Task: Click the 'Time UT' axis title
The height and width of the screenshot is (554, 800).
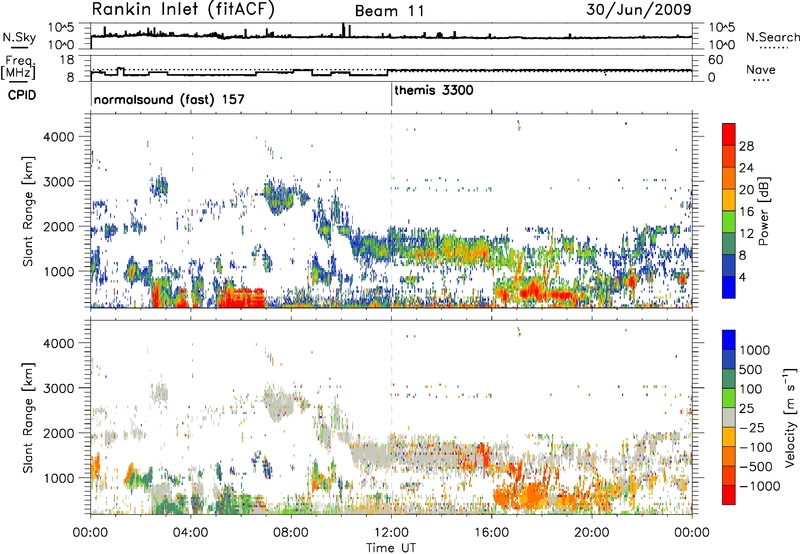Action: (x=391, y=548)
